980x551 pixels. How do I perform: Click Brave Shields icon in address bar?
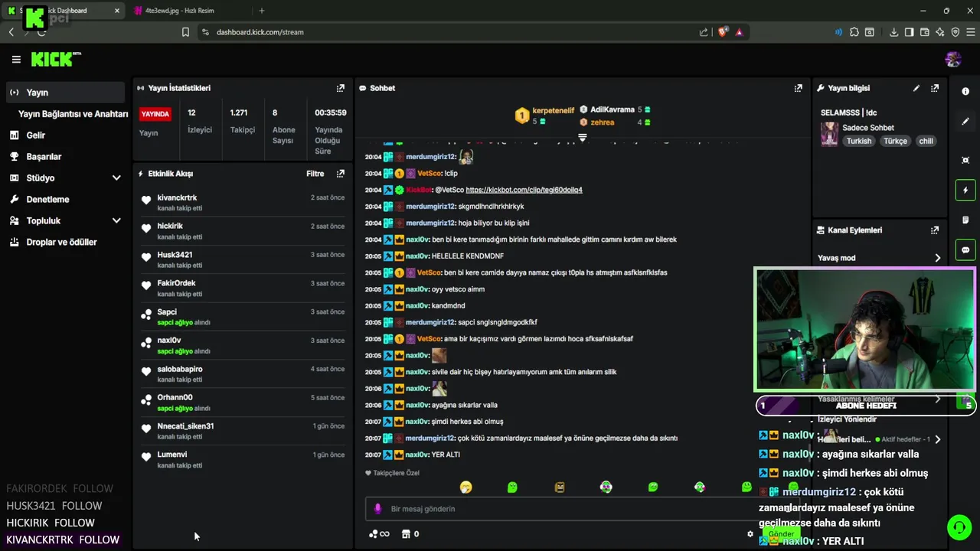click(722, 32)
